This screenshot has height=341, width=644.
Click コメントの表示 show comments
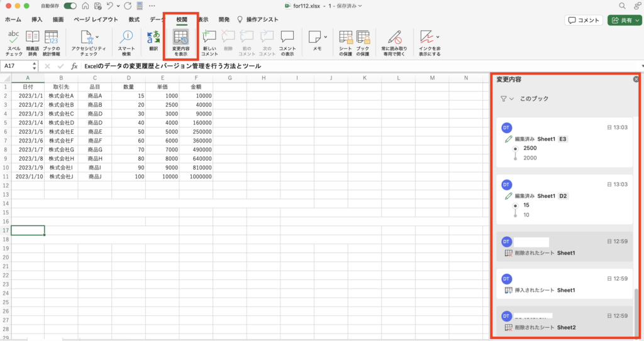pos(287,43)
